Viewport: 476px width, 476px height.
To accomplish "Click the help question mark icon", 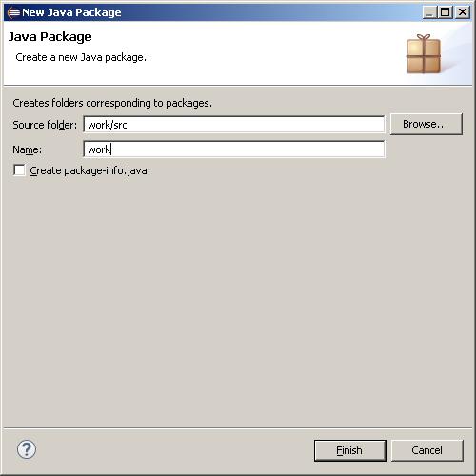I will pyautogui.click(x=27, y=449).
